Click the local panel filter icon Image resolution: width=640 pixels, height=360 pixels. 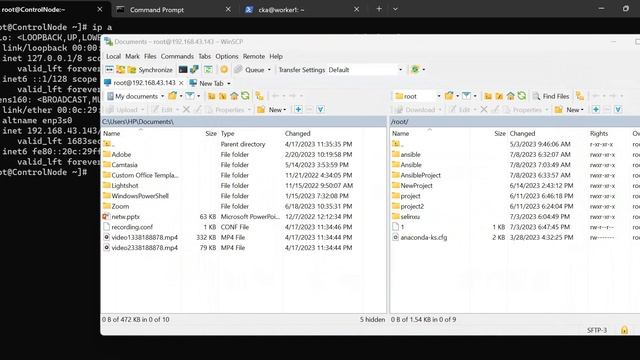click(190, 96)
